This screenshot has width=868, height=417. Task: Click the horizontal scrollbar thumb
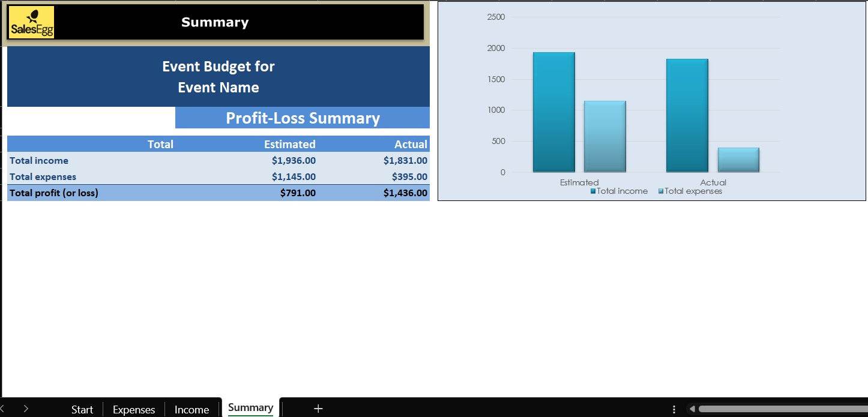pos(780,409)
